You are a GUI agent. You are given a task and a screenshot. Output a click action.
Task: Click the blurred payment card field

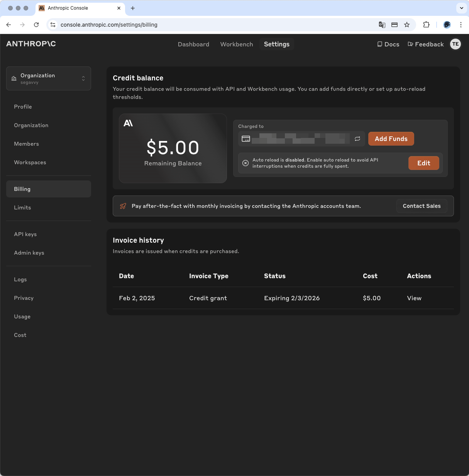tap(301, 139)
